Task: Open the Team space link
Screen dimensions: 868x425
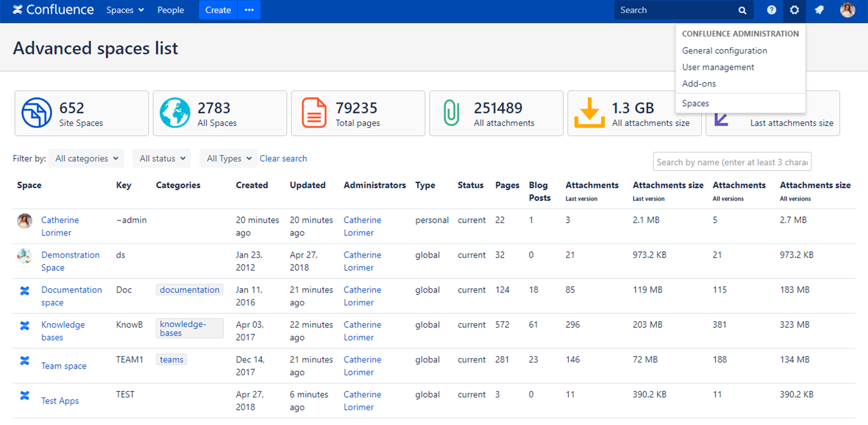Action: tap(64, 366)
